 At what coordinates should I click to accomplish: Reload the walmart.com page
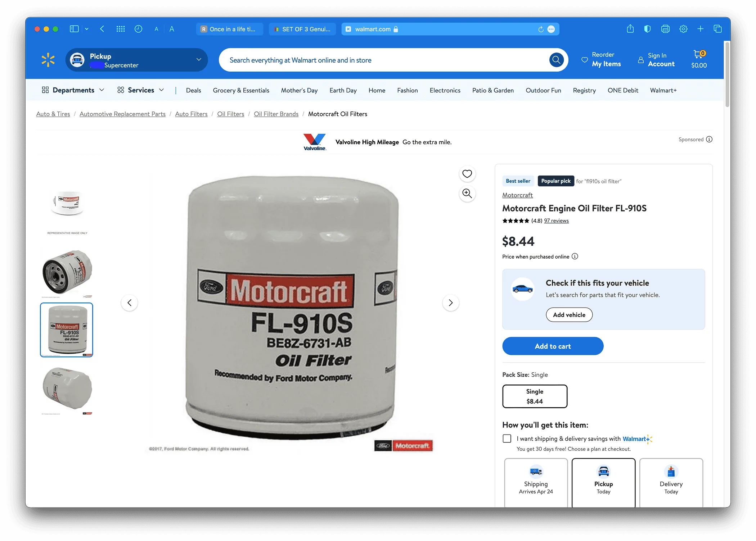[x=541, y=29]
